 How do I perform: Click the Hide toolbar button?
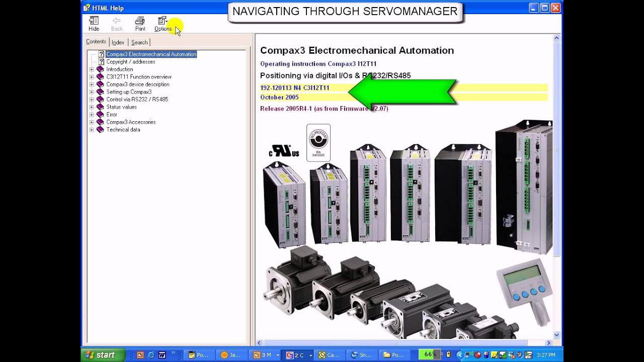[94, 24]
